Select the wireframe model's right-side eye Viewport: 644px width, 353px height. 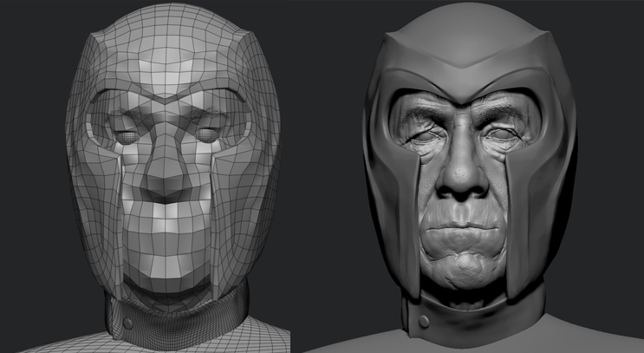206,135
